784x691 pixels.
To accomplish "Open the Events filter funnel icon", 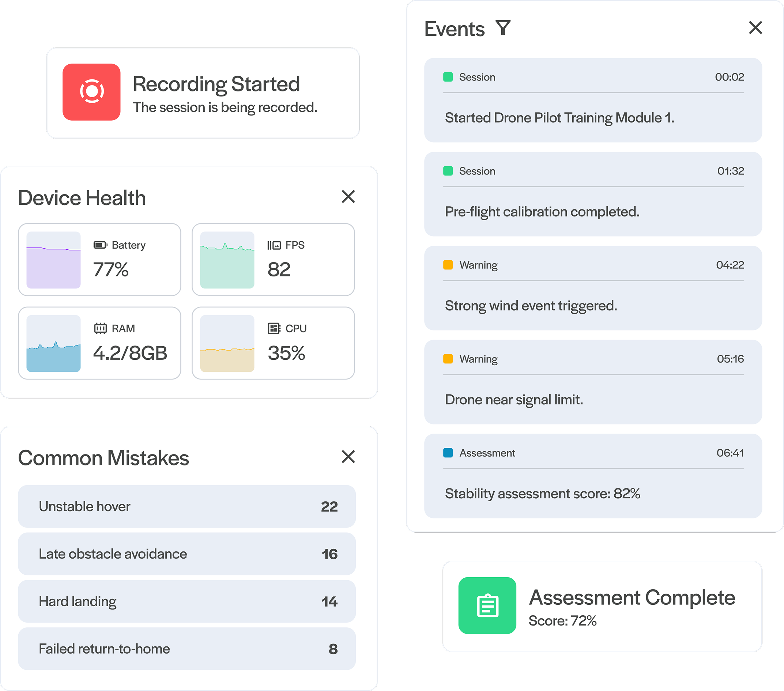I will [x=503, y=28].
